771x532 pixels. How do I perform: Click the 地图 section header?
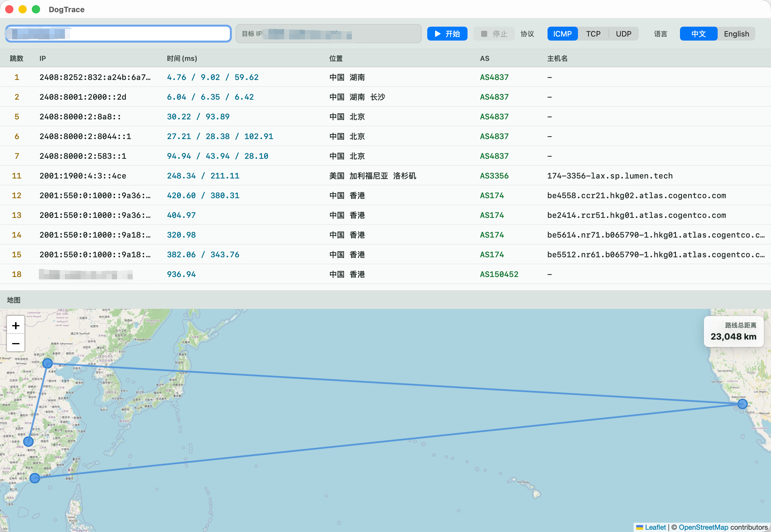(14, 300)
